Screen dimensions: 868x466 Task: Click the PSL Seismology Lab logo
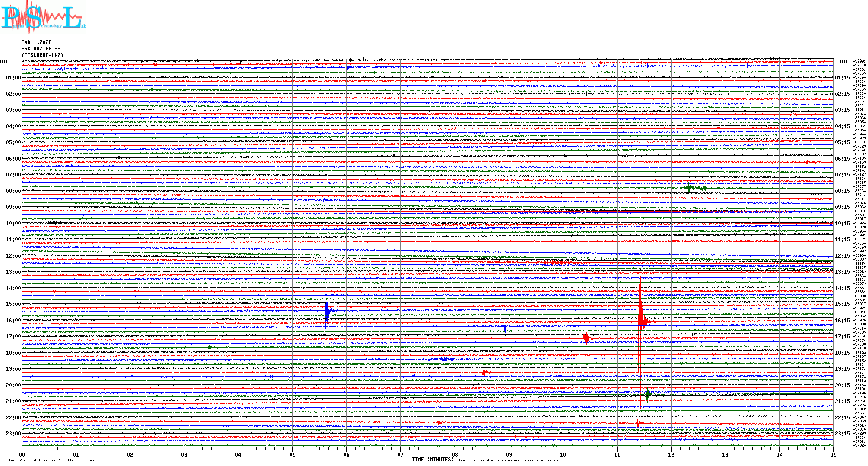(x=42, y=17)
